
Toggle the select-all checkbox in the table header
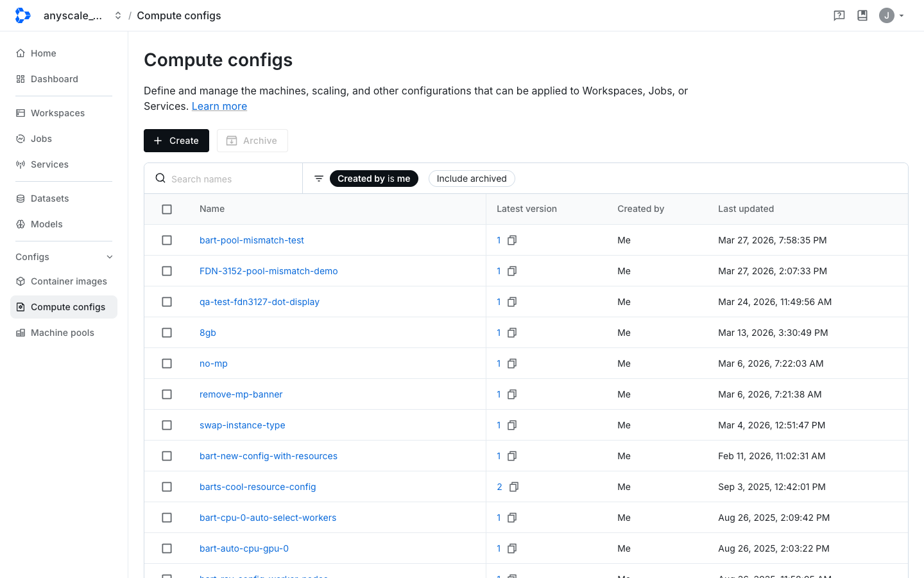pyautogui.click(x=167, y=209)
